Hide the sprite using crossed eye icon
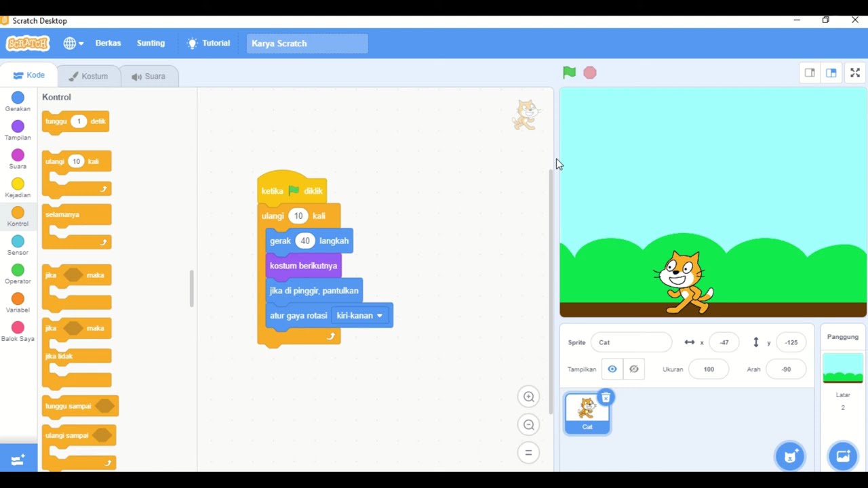This screenshot has height=488, width=868. [x=634, y=369]
